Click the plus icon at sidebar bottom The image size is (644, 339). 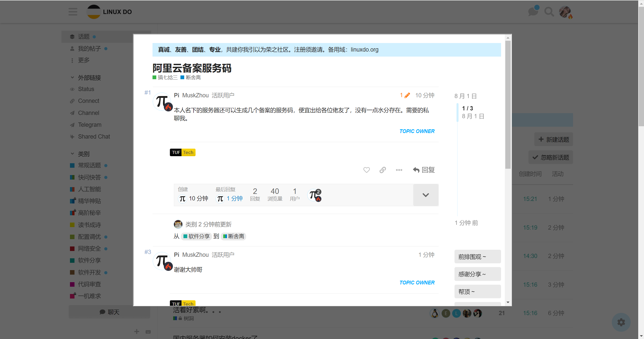tap(137, 332)
